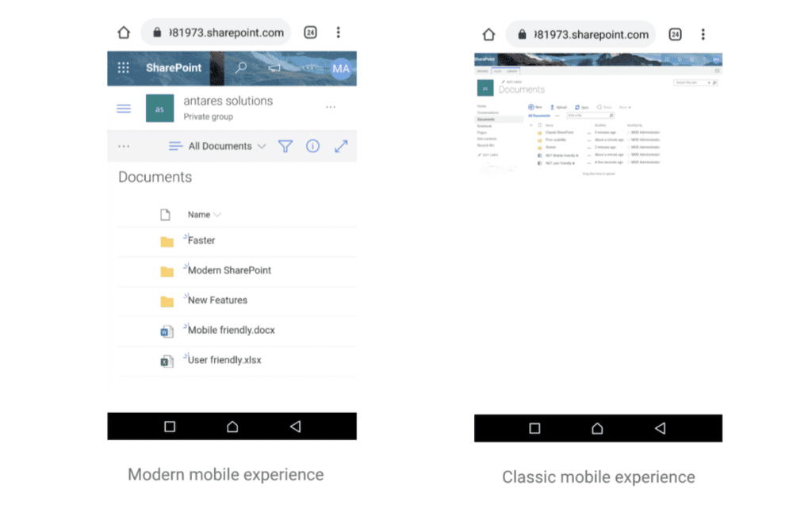Image resolution: width=812 pixels, height=509 pixels.
Task: Open browser three-dot menu in modern phone
Action: 338,33
